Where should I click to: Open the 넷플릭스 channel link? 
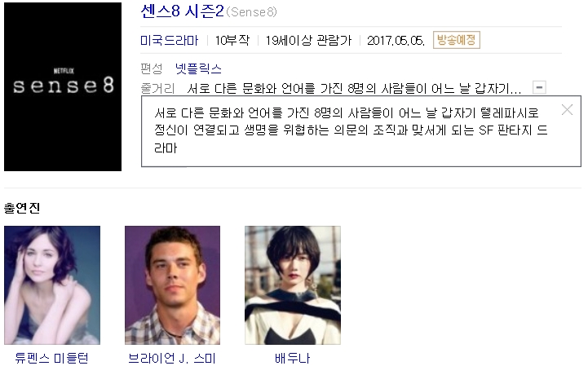[x=198, y=68]
